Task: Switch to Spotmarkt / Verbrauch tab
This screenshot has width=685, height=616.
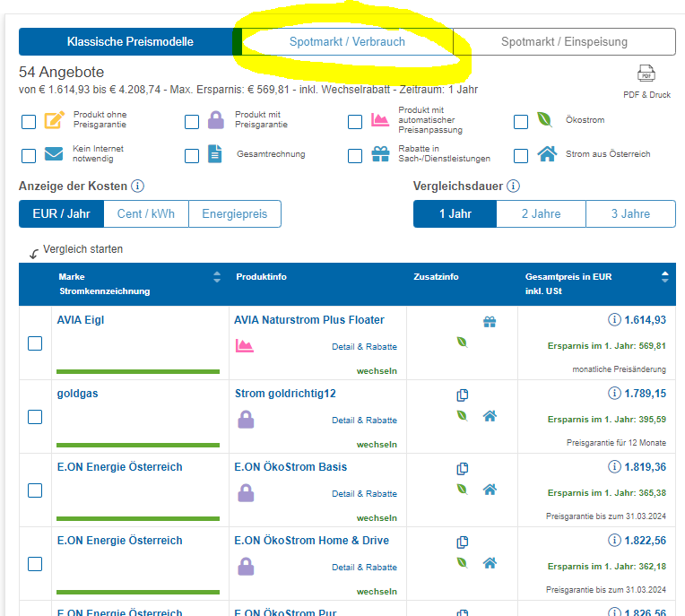Action: [347, 42]
